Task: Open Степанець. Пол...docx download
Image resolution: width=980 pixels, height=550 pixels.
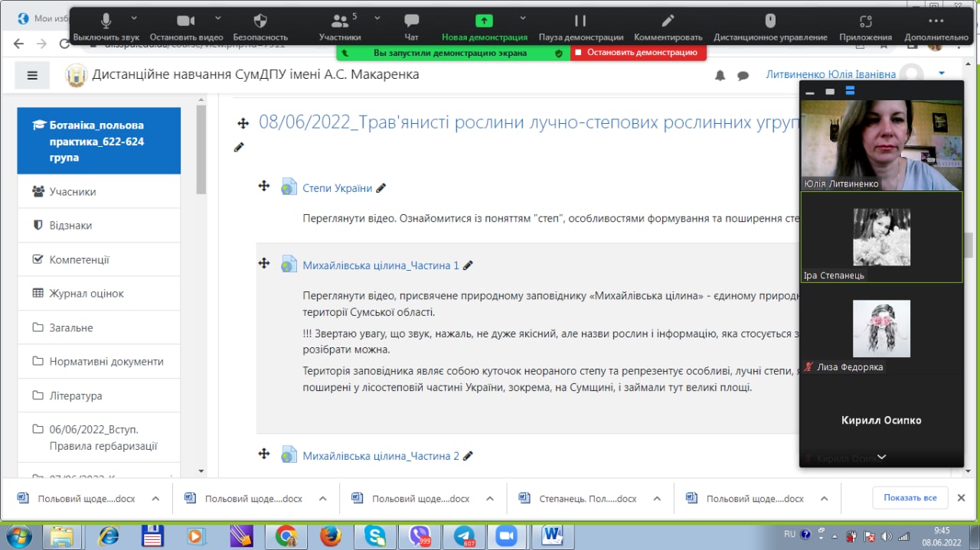Action: tap(578, 498)
